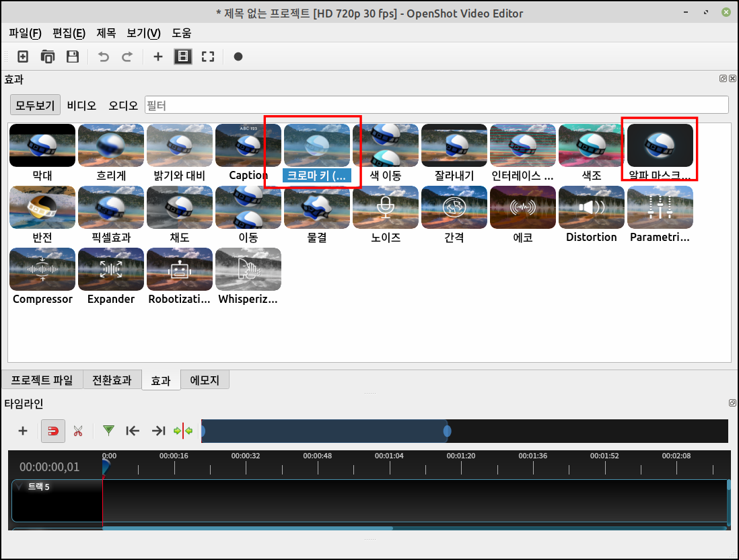739x560 pixels.
Task: Add a marker with the green icon
Action: pos(108,431)
